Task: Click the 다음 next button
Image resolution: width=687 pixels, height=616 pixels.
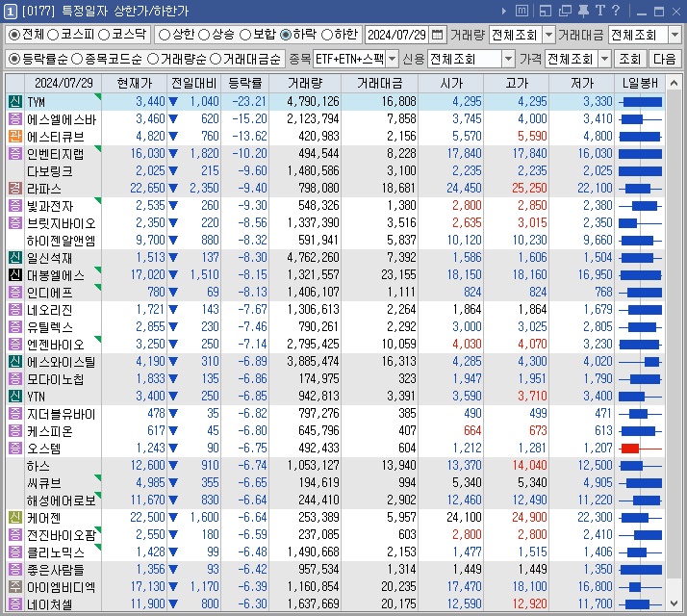Action: 664,59
